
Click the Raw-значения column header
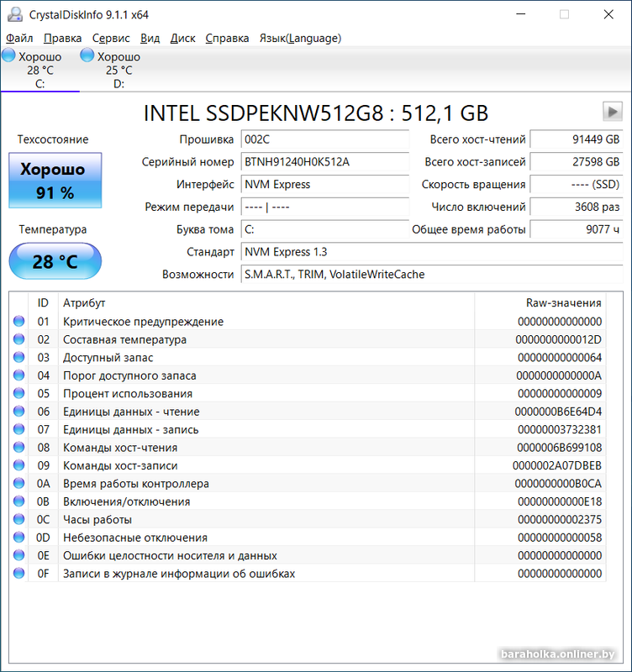click(562, 303)
